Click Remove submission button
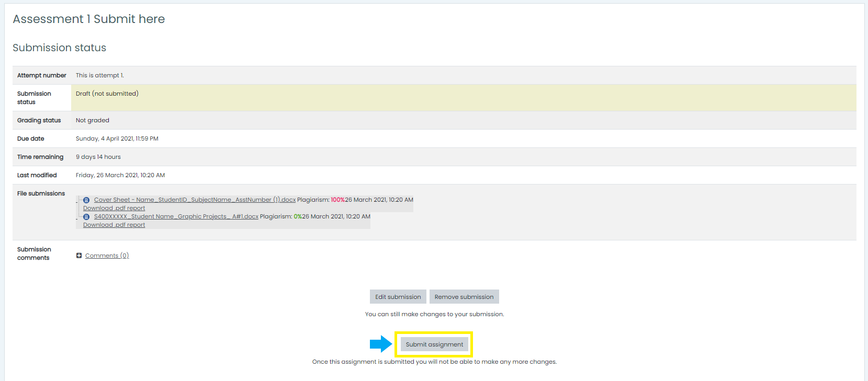 coord(464,297)
